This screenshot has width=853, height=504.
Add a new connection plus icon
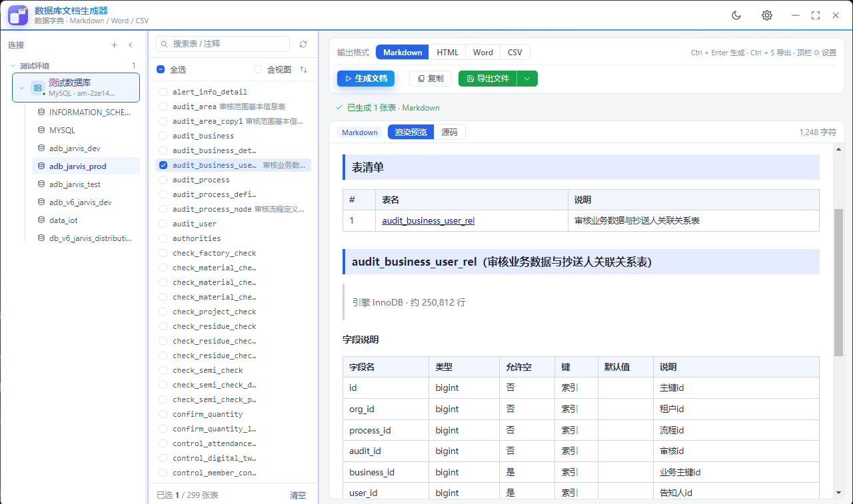pos(114,45)
